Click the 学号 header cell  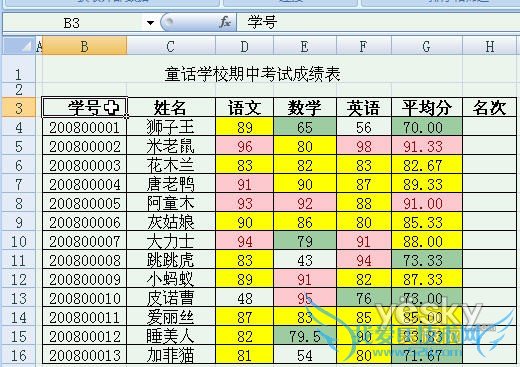tap(85, 108)
